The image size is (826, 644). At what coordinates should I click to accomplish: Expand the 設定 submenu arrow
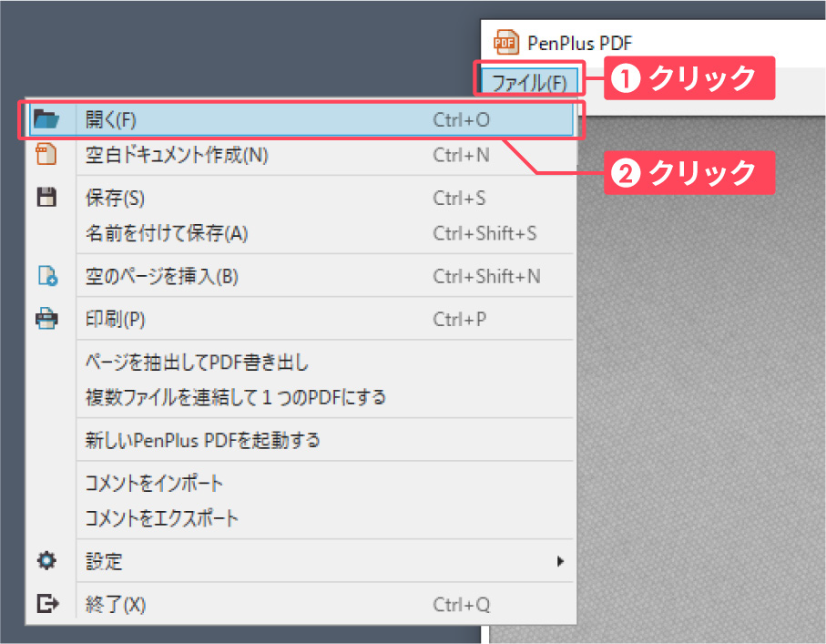562,561
